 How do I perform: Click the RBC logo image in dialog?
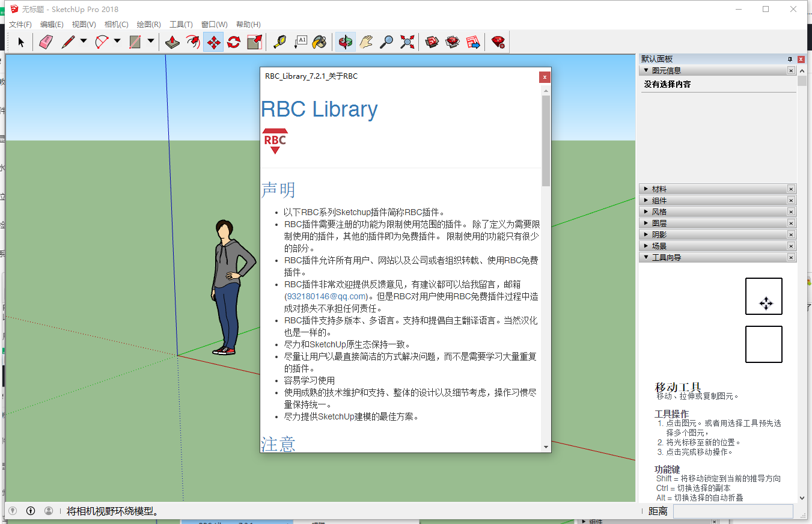tap(275, 141)
